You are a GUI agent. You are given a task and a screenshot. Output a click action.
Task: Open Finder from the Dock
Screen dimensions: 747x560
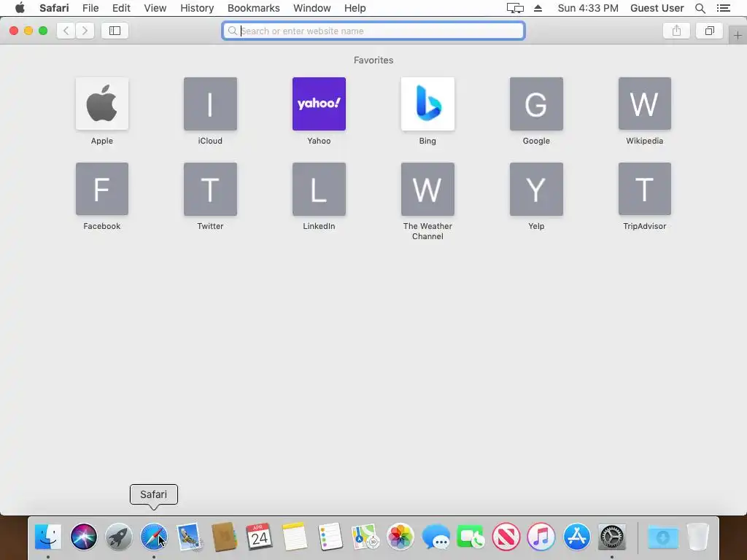point(48,537)
